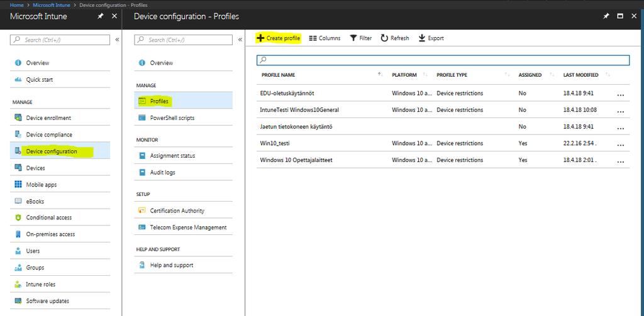Close the Microsoft Intune blade
The height and width of the screenshot is (316, 644).
(x=114, y=16)
